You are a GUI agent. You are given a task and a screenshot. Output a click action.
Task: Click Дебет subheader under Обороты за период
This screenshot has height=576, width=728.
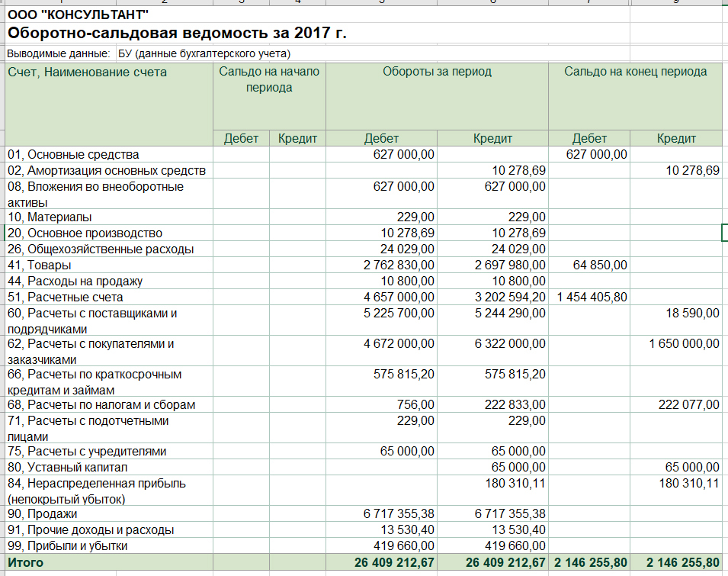pos(381,138)
